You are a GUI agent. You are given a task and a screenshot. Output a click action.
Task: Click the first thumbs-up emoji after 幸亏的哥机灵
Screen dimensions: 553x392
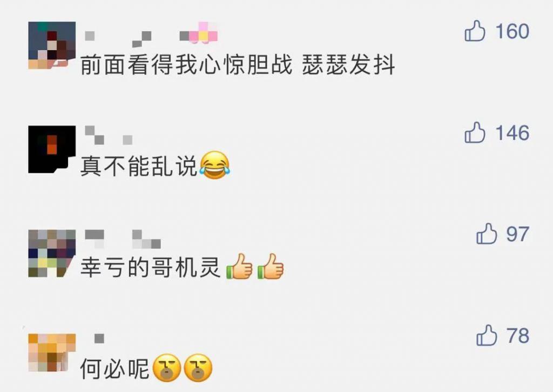pyautogui.click(x=239, y=267)
